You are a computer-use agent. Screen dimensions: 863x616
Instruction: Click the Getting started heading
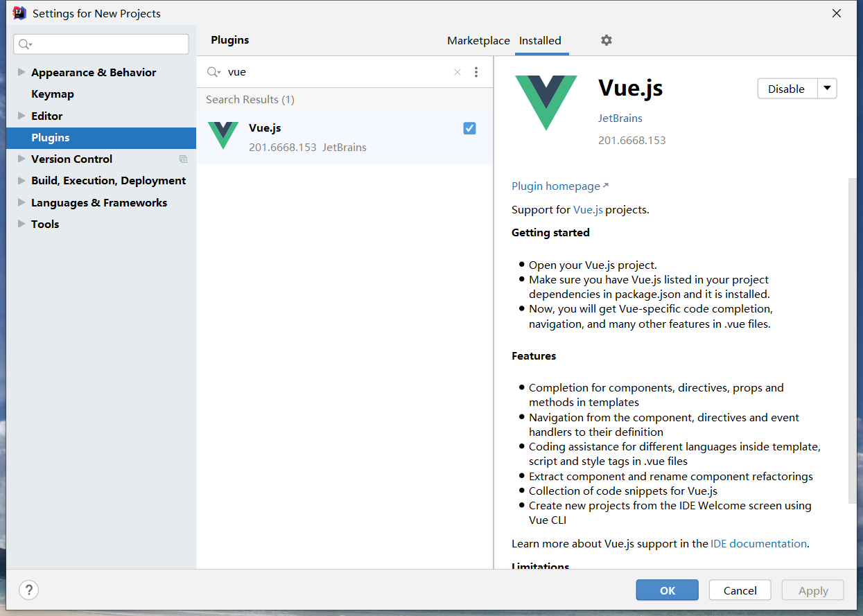[550, 233]
